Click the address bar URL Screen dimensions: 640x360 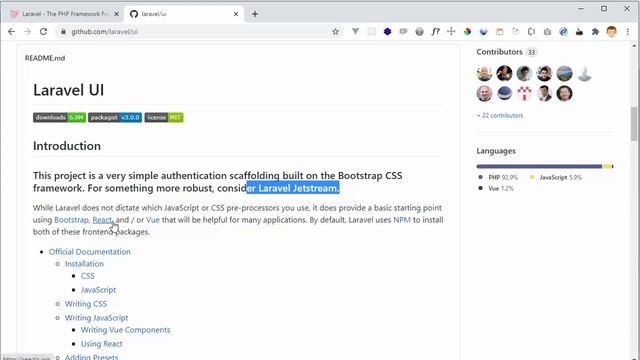point(104,31)
